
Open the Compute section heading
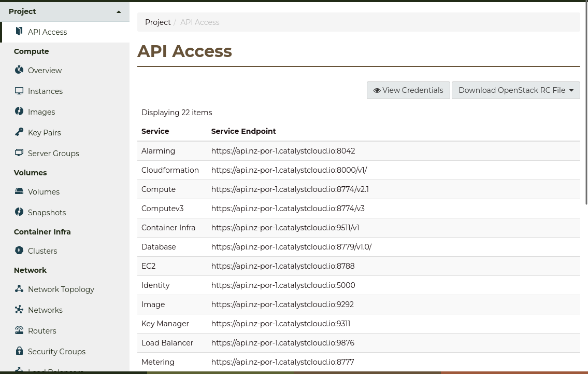coord(31,51)
